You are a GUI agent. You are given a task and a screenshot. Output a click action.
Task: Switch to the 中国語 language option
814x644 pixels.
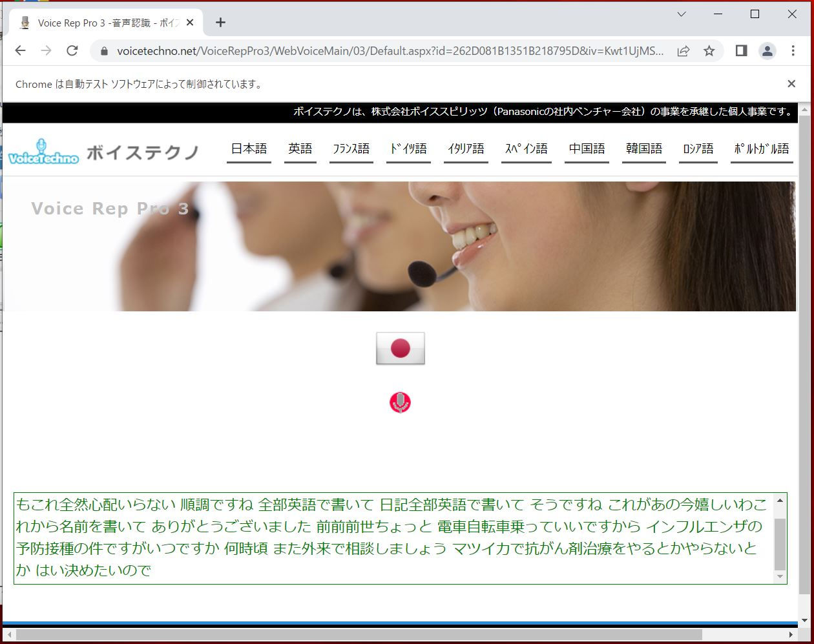click(x=586, y=148)
